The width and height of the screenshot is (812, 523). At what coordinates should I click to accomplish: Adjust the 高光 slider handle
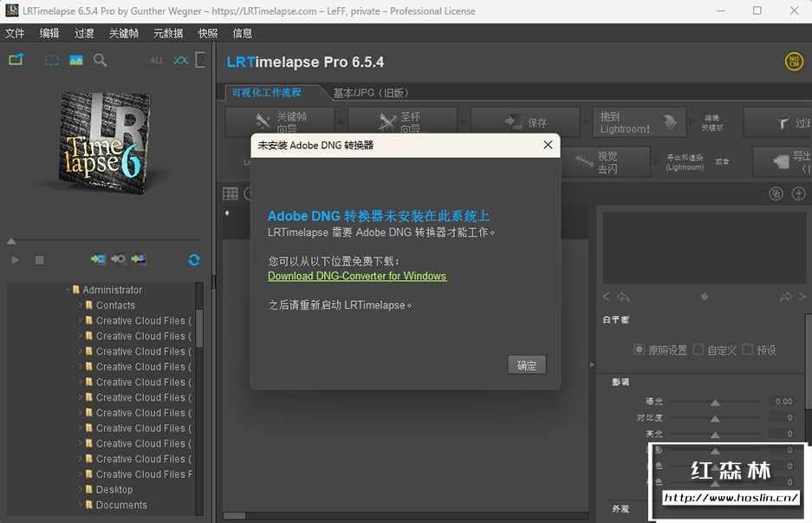(x=715, y=435)
